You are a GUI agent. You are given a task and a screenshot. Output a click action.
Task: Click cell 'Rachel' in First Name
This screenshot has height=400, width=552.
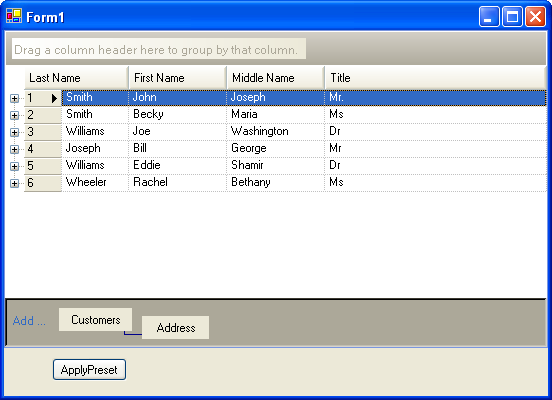[178, 182]
